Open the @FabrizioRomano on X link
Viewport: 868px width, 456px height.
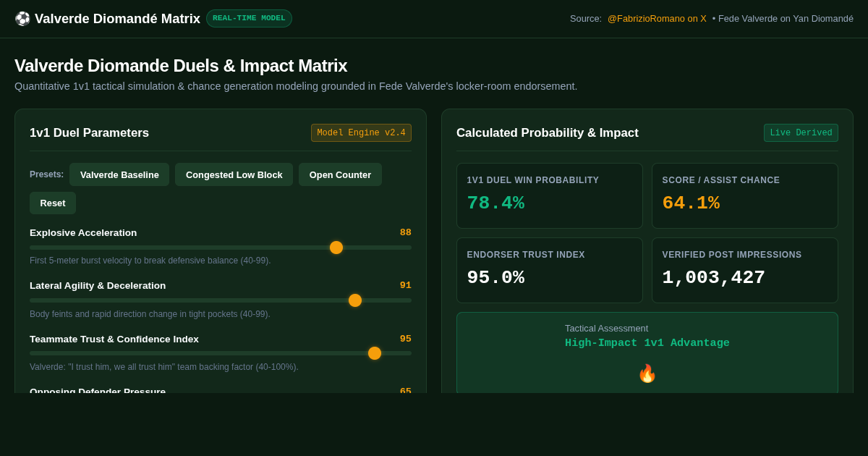click(657, 19)
